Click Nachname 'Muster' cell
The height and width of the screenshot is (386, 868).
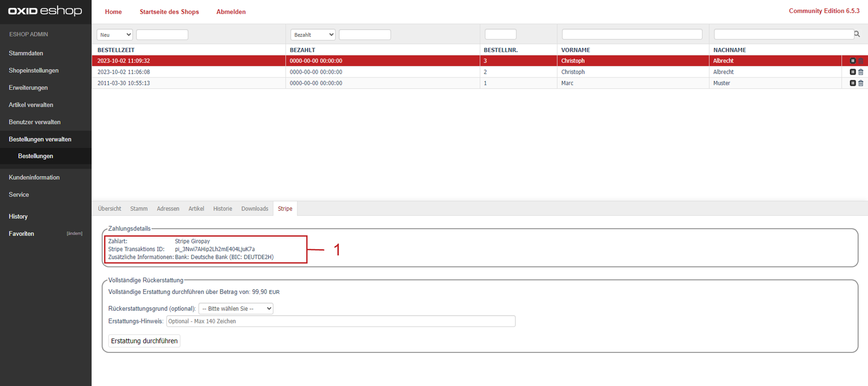click(x=722, y=83)
